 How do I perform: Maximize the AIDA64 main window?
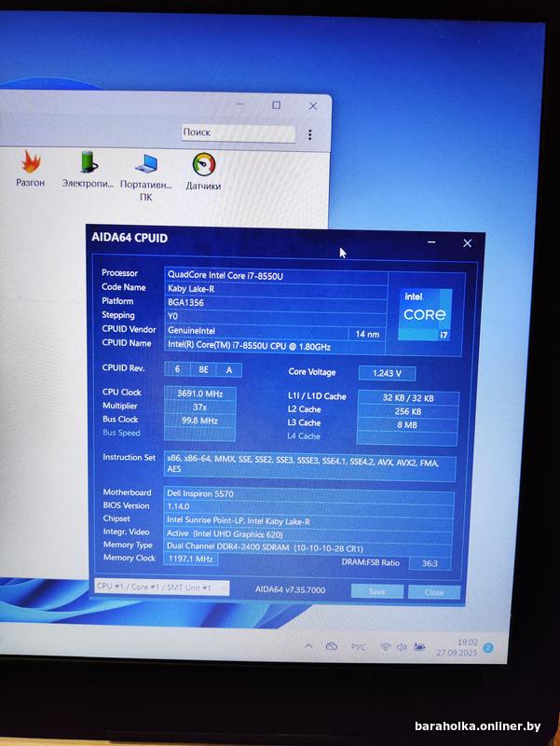[276, 104]
